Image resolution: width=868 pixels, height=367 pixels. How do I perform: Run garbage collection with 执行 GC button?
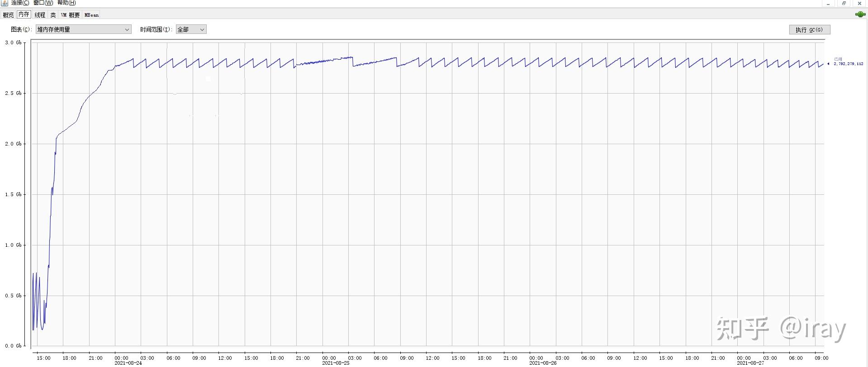(x=810, y=30)
